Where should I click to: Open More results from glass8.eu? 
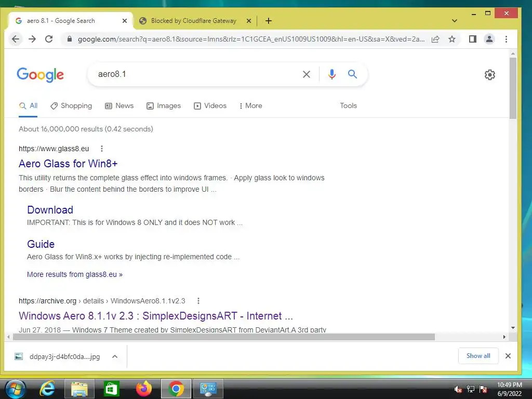[x=75, y=274]
